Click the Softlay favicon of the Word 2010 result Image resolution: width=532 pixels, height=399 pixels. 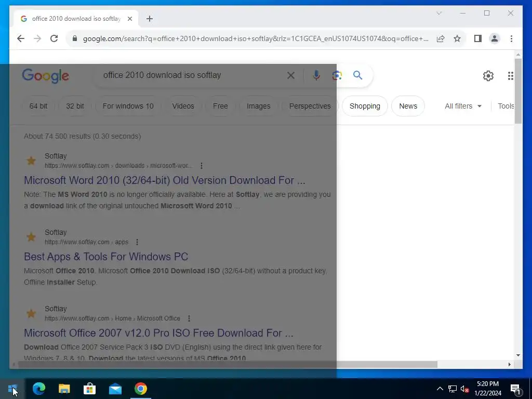coord(31,161)
